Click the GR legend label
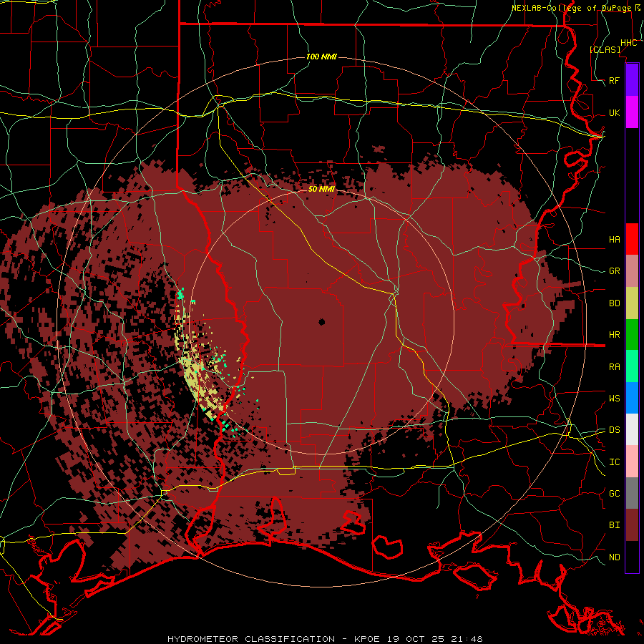Viewport: 644px width, 644px height. (614, 271)
